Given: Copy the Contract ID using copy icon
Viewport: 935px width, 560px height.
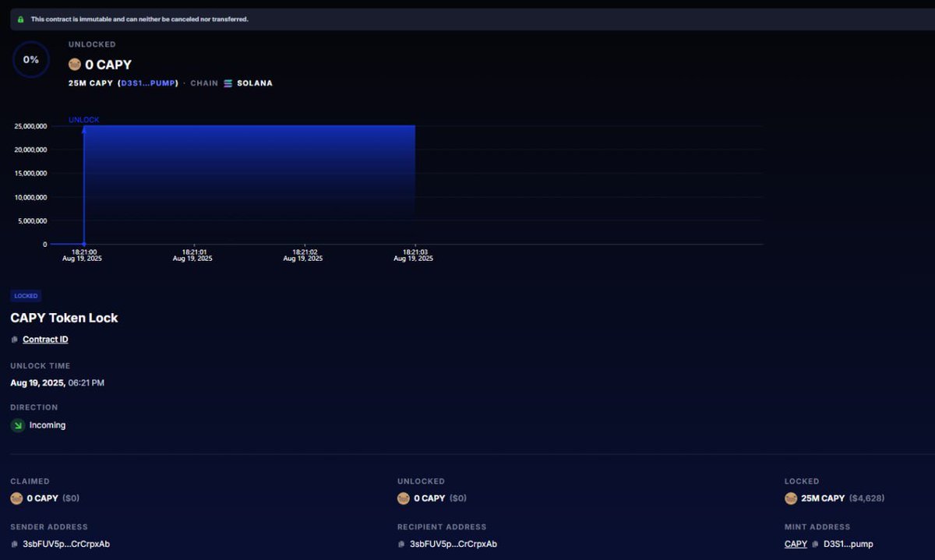Looking at the screenshot, I should pyautogui.click(x=15, y=340).
